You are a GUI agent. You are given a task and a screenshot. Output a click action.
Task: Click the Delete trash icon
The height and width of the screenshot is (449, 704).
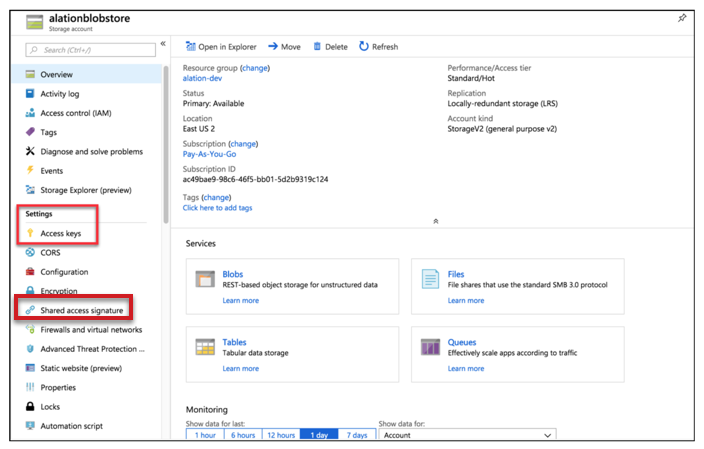tap(317, 46)
